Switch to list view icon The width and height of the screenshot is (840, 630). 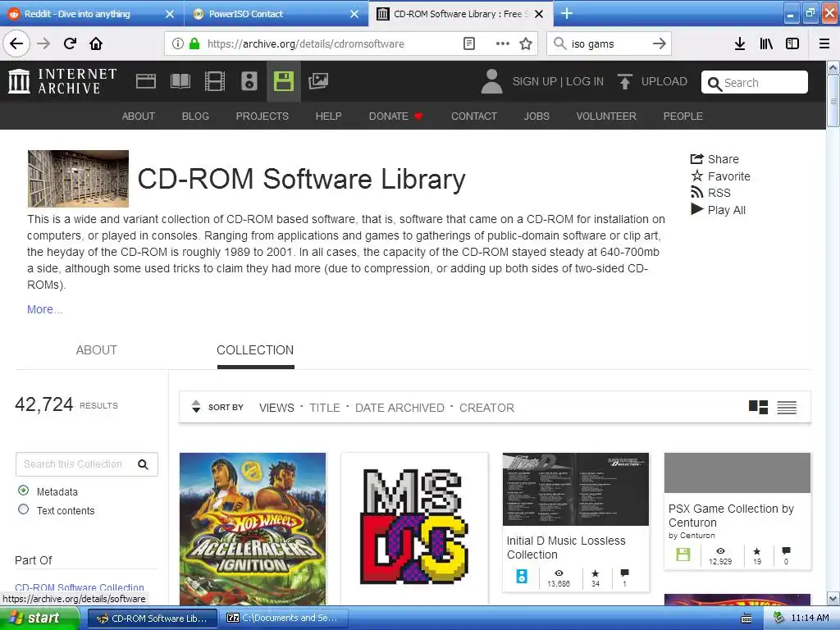click(787, 408)
